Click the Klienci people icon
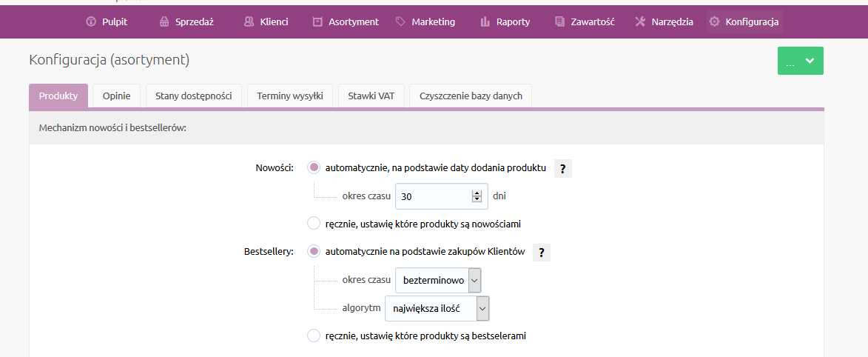This screenshot has height=357, width=868. coord(249,21)
